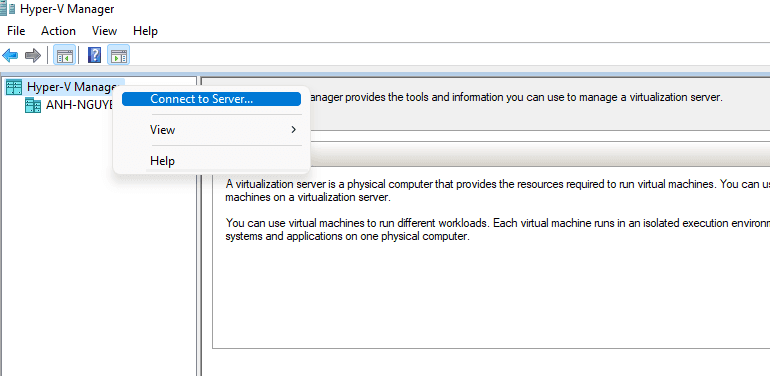Toggle the Show/Hide Console Tree toolbar icon
This screenshot has width=770, height=376.
tap(64, 55)
